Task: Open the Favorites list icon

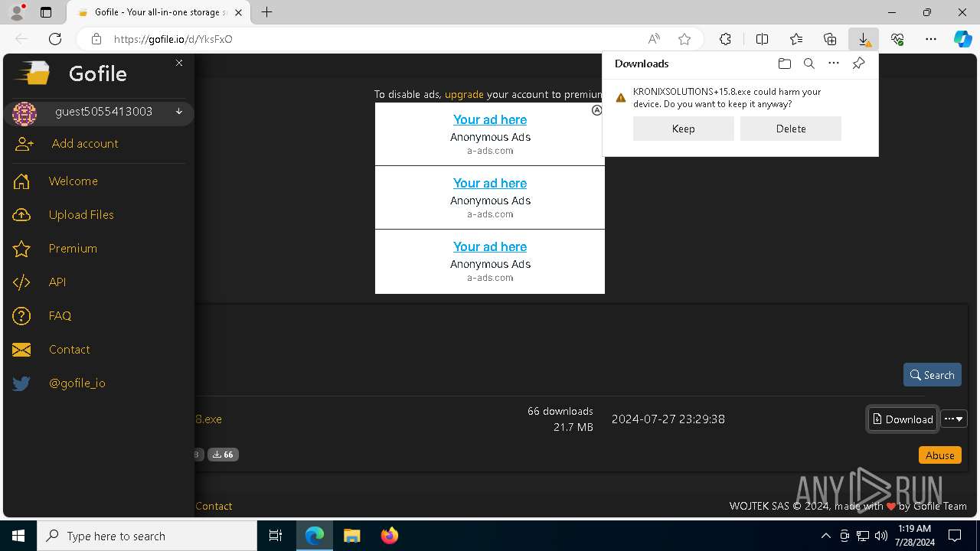Action: (796, 39)
